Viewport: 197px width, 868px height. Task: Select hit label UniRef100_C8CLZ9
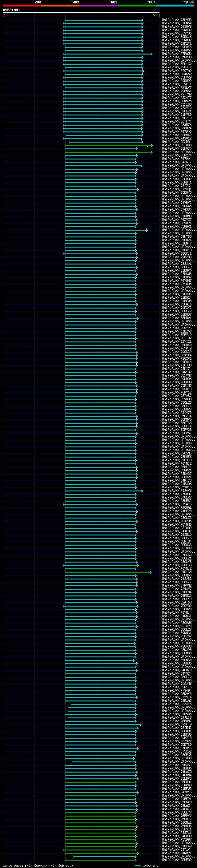[177, 267]
